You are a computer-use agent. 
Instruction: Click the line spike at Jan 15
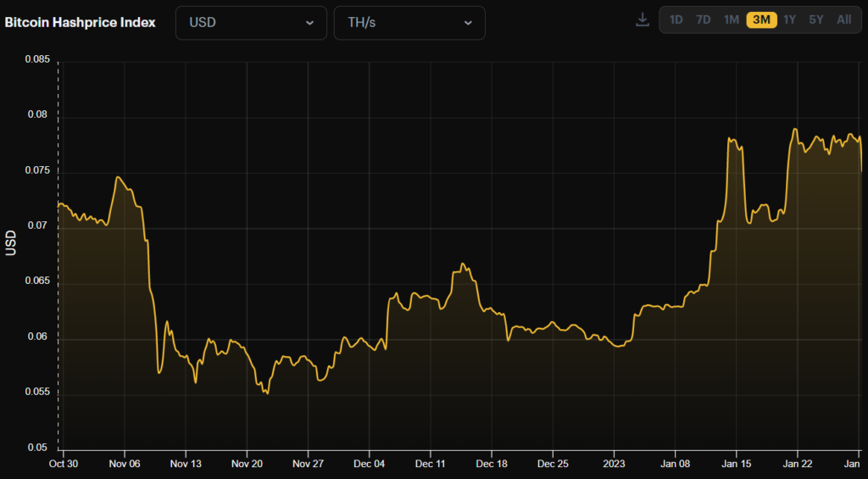730,138
